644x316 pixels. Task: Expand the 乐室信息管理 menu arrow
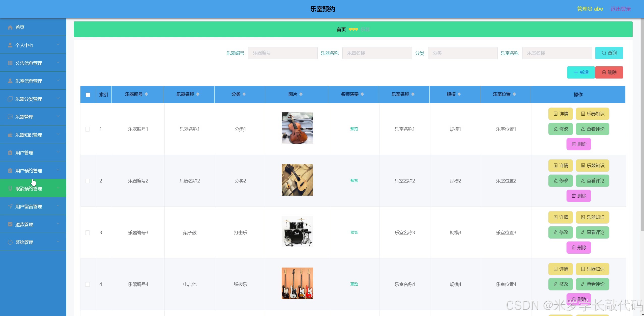click(x=58, y=81)
